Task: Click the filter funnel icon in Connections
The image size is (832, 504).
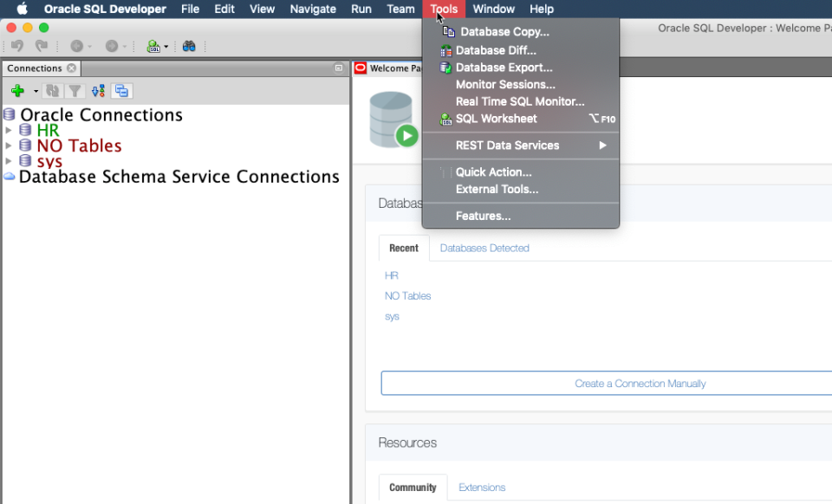Action: click(75, 91)
